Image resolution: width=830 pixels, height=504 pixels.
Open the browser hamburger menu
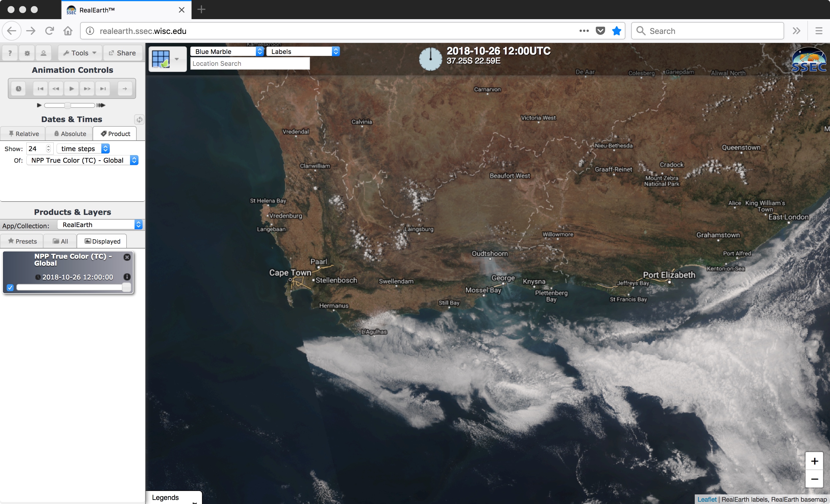pyautogui.click(x=819, y=31)
